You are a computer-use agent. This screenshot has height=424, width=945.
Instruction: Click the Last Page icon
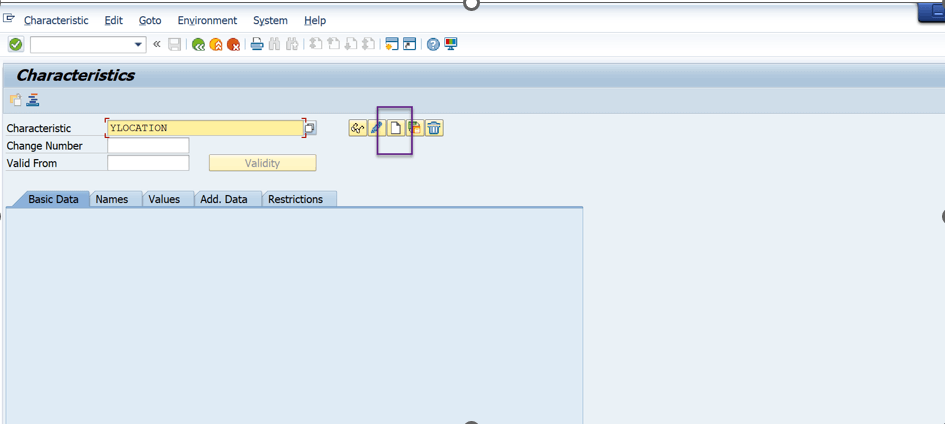tap(368, 44)
